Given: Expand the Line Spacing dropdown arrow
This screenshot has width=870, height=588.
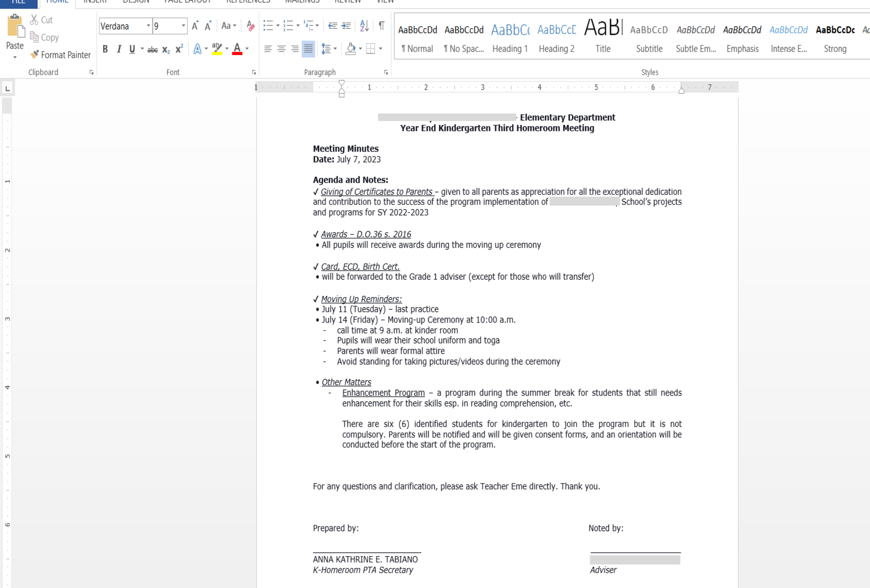Looking at the screenshot, I should click(335, 49).
